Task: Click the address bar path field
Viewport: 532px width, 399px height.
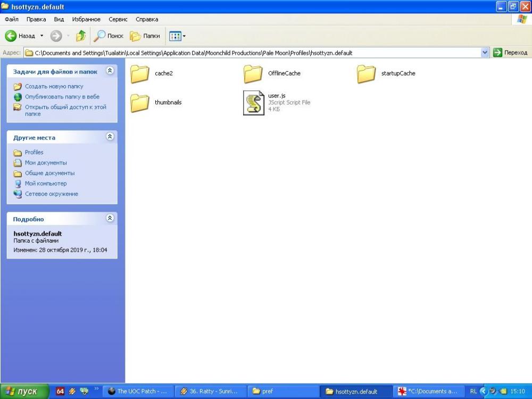Action: point(255,53)
